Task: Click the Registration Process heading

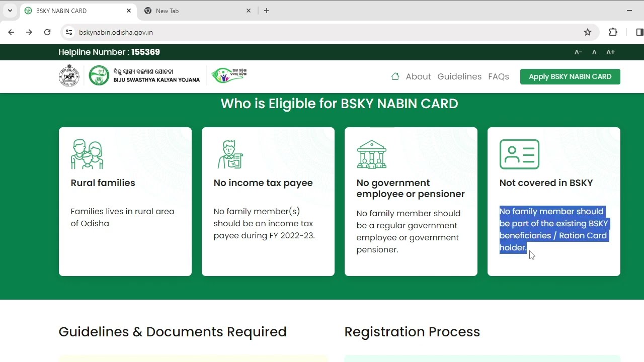Action: [x=412, y=332]
